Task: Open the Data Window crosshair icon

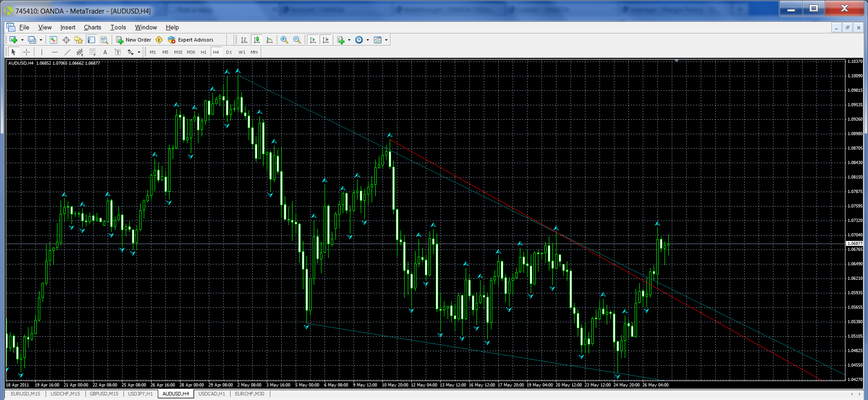Action: [x=66, y=40]
